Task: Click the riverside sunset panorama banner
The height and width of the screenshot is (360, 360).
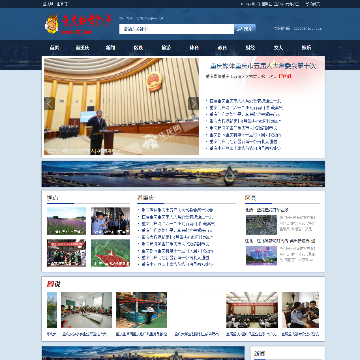Action: (183, 174)
